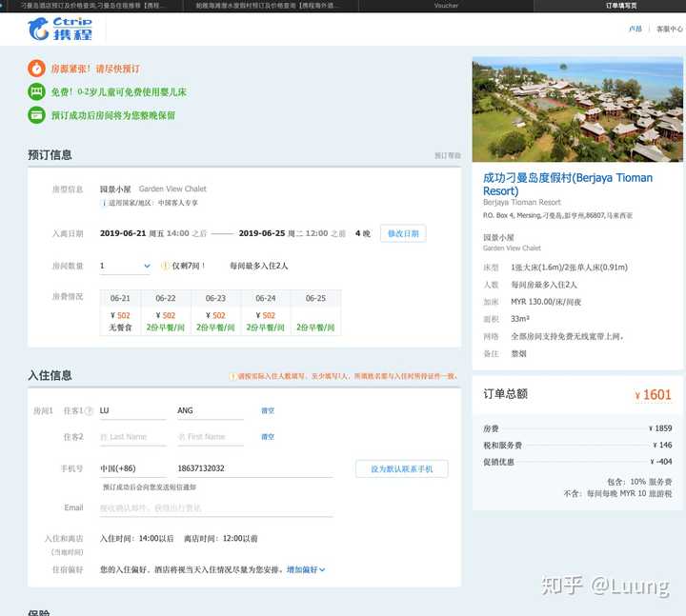This screenshot has height=616, width=686.
Task: Open the room quantity dropdown
Action: point(125,266)
